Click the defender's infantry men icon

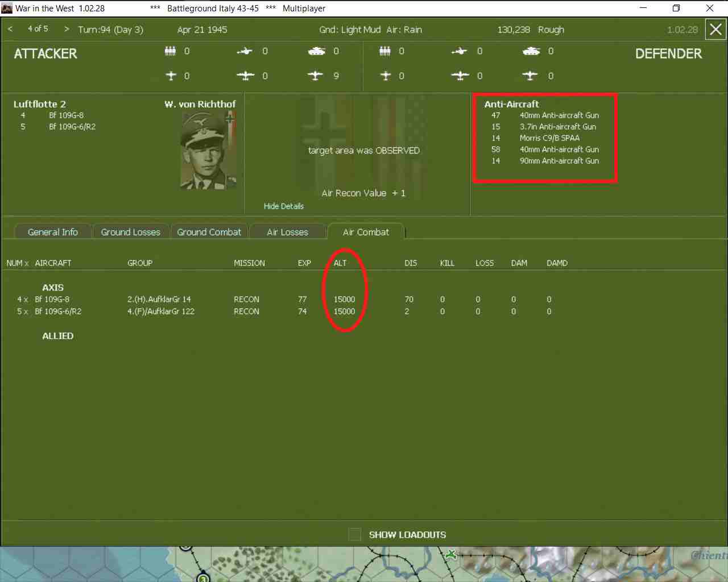385,51
